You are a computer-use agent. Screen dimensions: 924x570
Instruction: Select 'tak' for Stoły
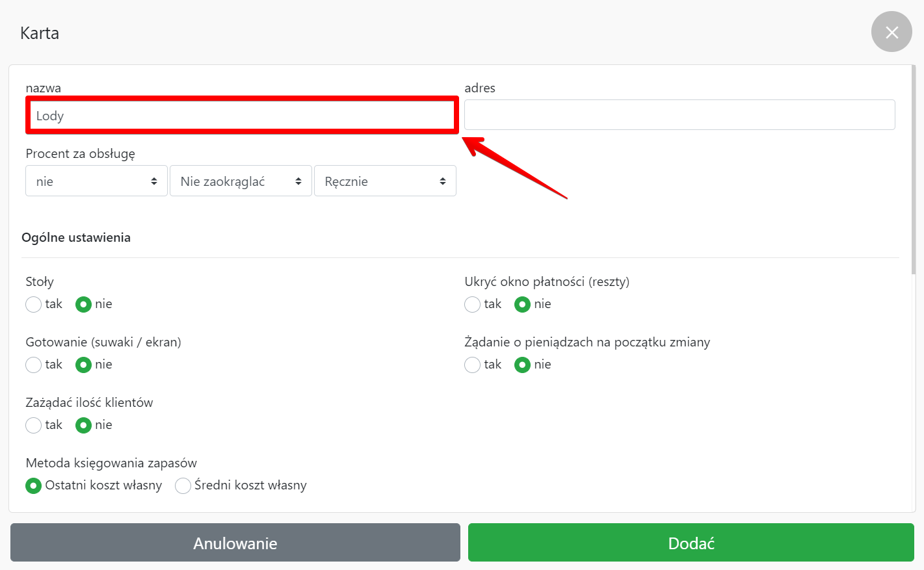(x=34, y=304)
